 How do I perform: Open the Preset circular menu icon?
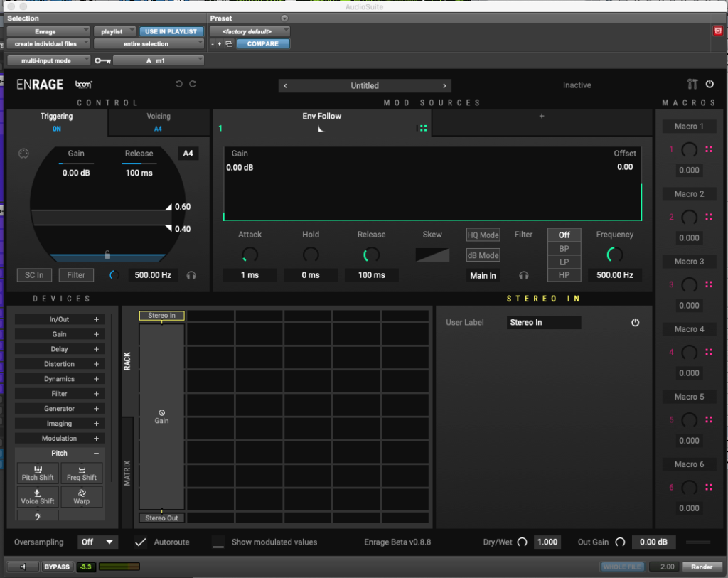tap(284, 18)
